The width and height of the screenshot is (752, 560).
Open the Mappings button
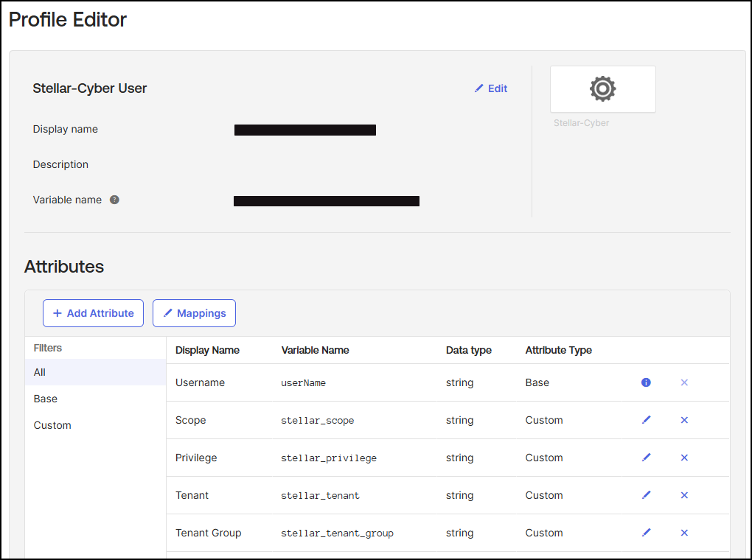(194, 313)
